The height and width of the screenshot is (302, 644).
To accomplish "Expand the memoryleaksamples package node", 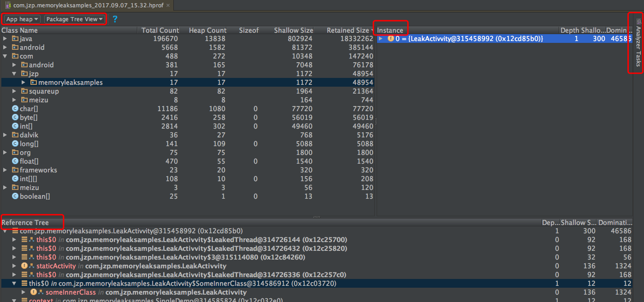I will coord(24,83).
